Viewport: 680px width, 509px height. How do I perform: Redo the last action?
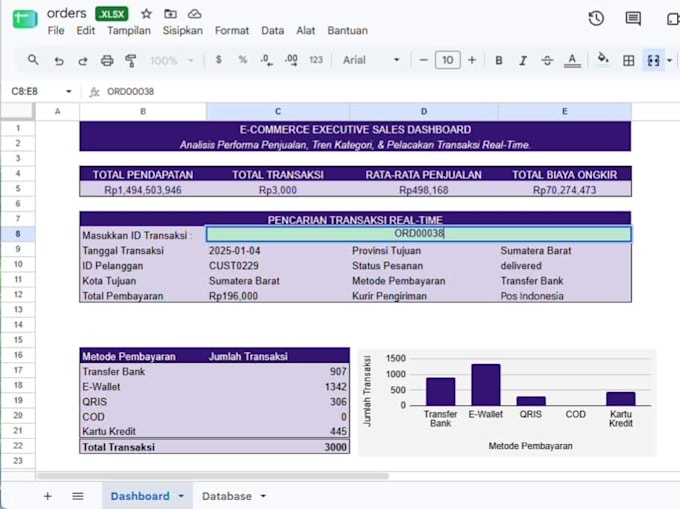[82, 61]
